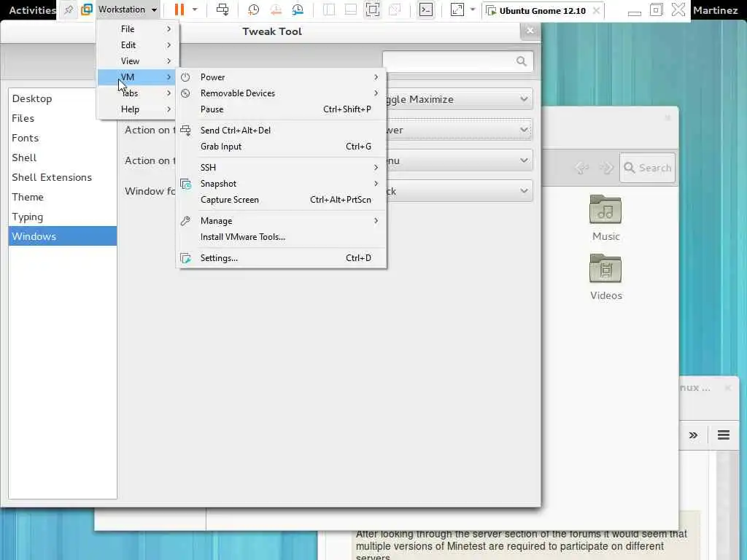Click the Power icon in VM menu
The image size is (747, 560).
coord(185,77)
